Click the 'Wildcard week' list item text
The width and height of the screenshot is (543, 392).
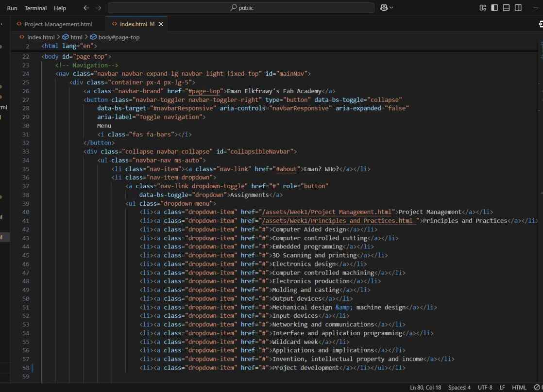(295, 342)
